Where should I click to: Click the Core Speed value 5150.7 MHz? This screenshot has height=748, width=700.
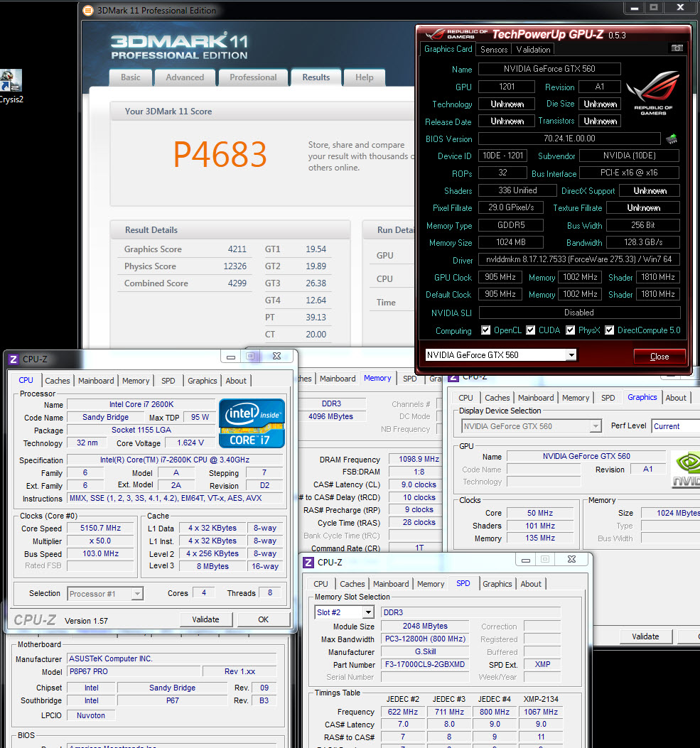click(x=100, y=528)
